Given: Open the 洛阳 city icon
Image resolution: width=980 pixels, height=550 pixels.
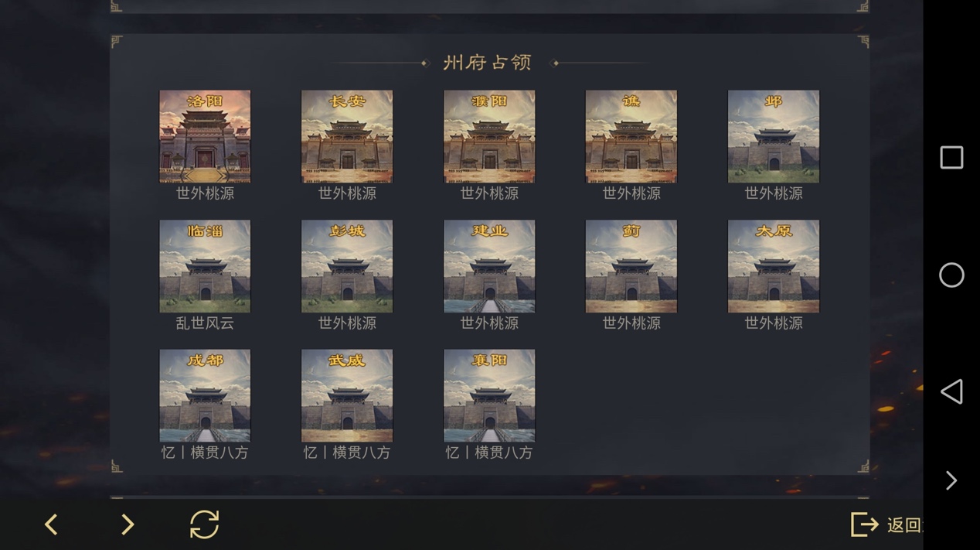Looking at the screenshot, I should tap(205, 136).
